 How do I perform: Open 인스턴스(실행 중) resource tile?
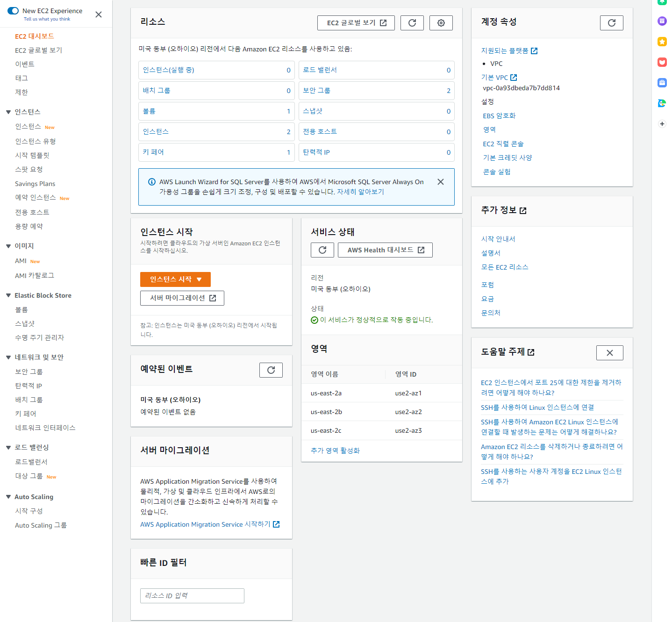coord(216,70)
